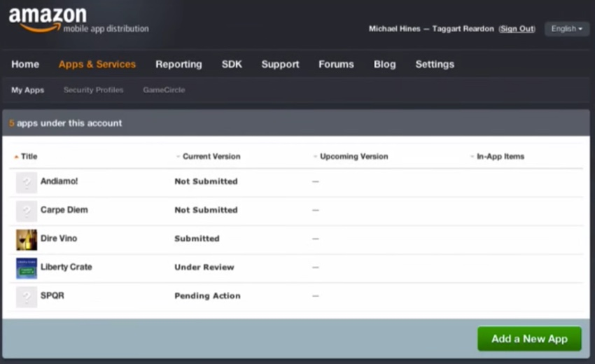
Task: Sort by Title using the orange arrow
Action: coord(16,157)
